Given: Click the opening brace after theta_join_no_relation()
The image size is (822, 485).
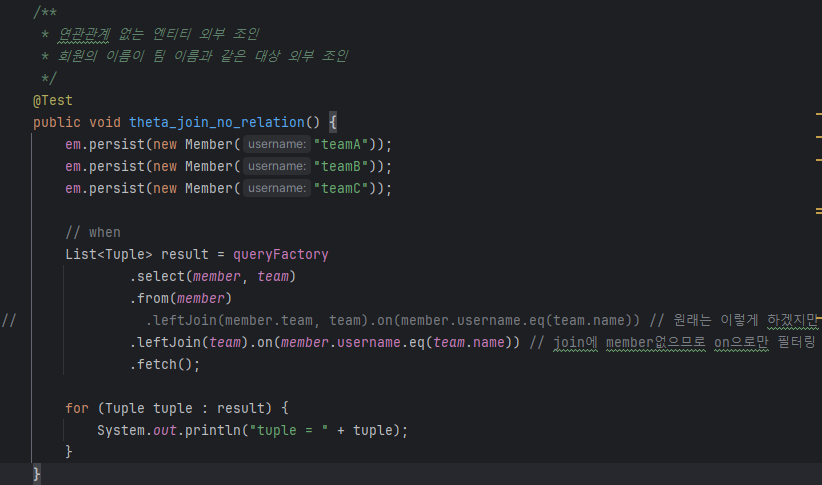Looking at the screenshot, I should 333,122.
